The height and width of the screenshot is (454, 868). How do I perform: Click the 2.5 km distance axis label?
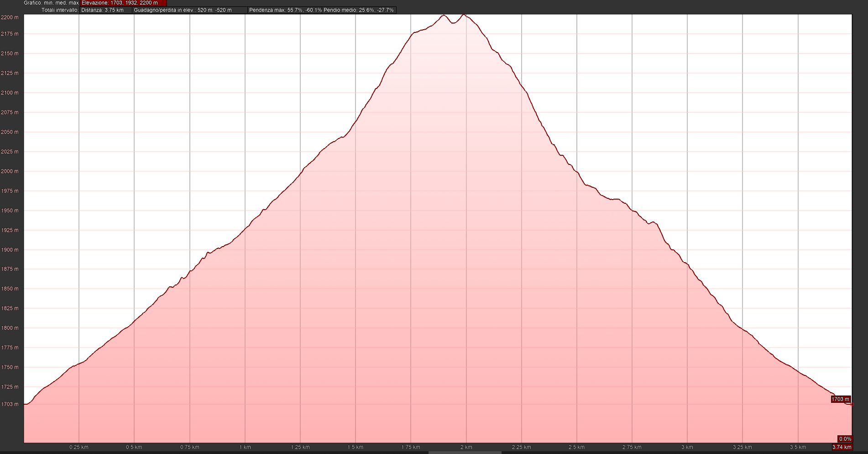coord(576,447)
